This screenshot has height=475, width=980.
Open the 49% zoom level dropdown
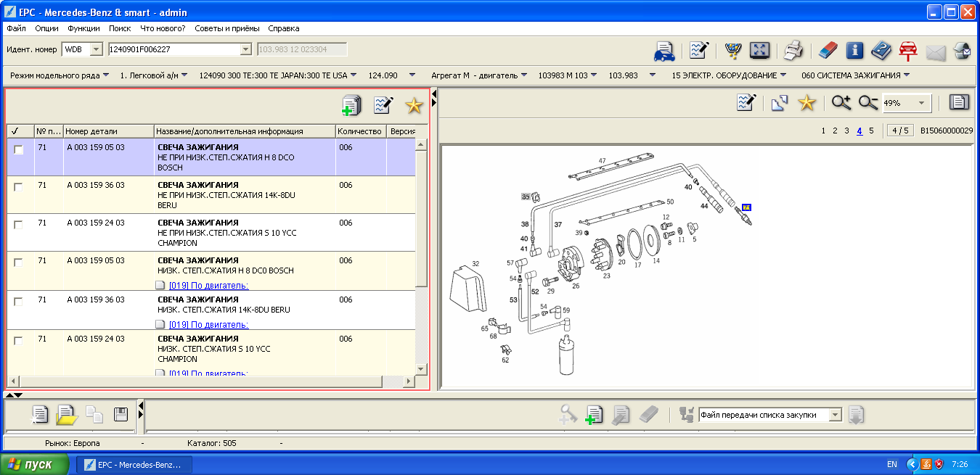923,103
